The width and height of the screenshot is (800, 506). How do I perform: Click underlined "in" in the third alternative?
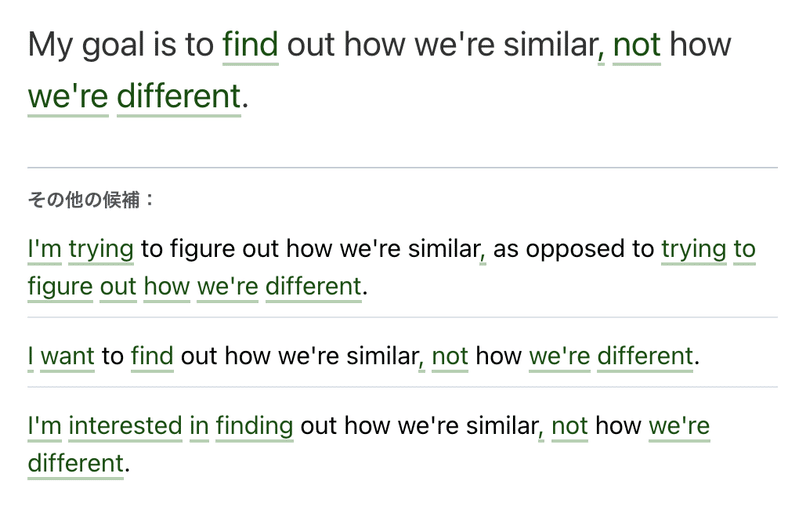point(199,426)
